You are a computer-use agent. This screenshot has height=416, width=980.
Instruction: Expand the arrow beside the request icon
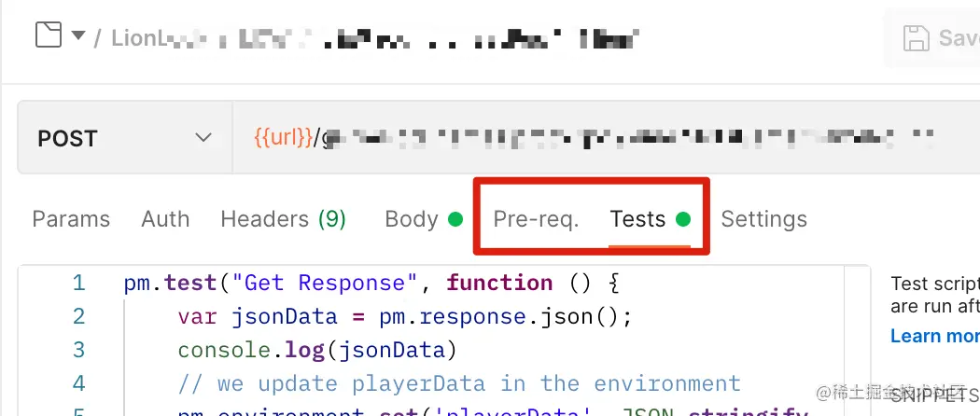point(78,36)
